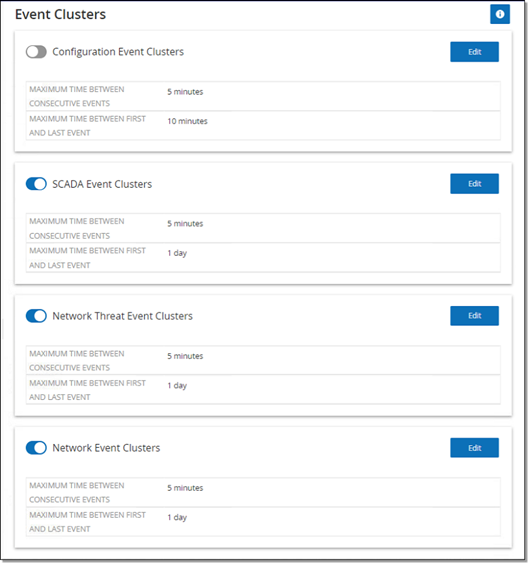Click the Network Threat Event Clusters title
Image resolution: width=528 pixels, height=563 pixels.
click(122, 316)
